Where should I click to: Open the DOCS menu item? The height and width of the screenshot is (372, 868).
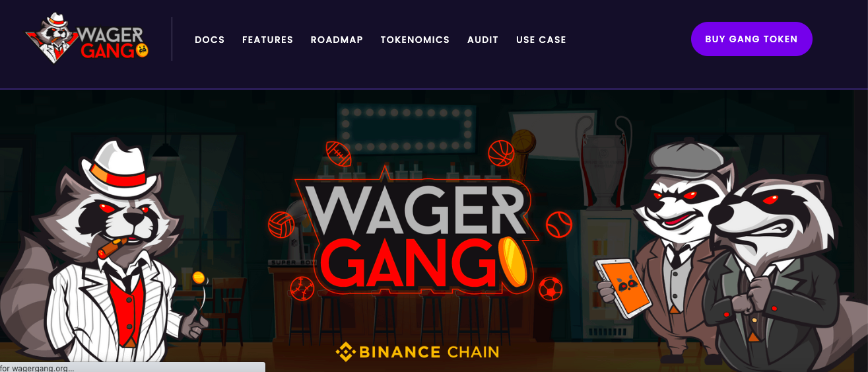click(x=210, y=40)
